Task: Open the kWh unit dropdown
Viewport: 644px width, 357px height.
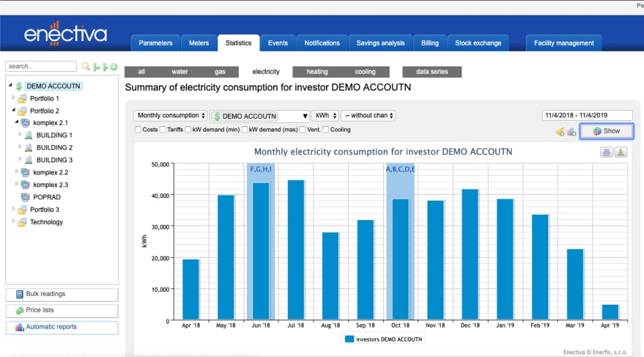Action: (325, 115)
